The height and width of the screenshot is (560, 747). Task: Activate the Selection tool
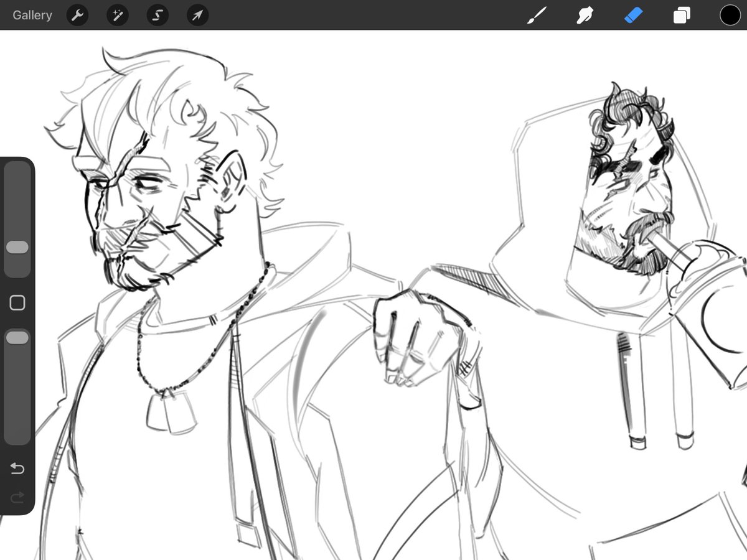tap(157, 15)
